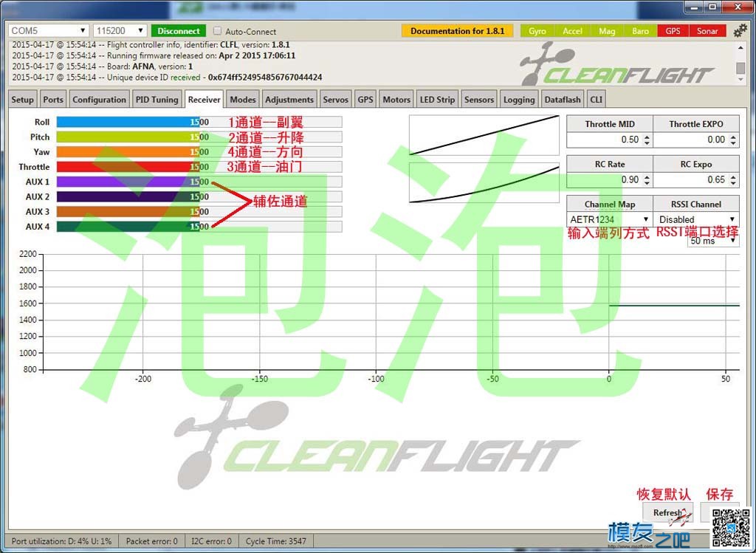Click the RC Expo value field
This screenshot has width=756, height=553.
coord(696,180)
